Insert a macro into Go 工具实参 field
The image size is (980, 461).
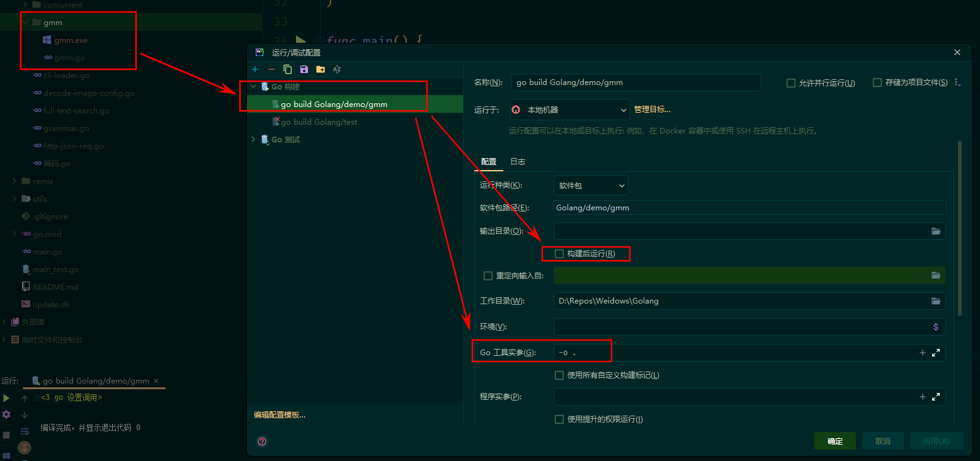click(x=923, y=353)
